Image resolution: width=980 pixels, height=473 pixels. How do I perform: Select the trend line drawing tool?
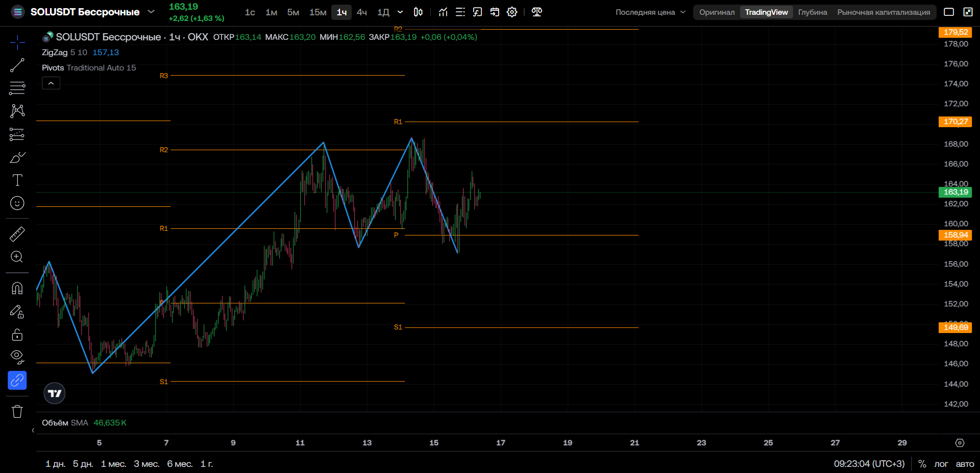[x=17, y=65]
